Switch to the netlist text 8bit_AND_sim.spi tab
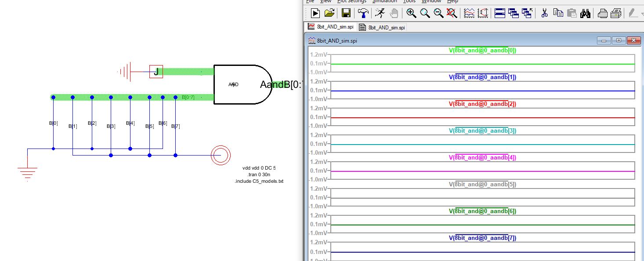The image size is (644, 261). point(382,27)
